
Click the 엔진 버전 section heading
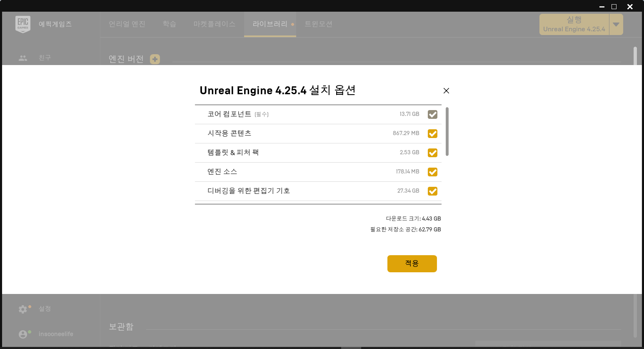pyautogui.click(x=126, y=59)
